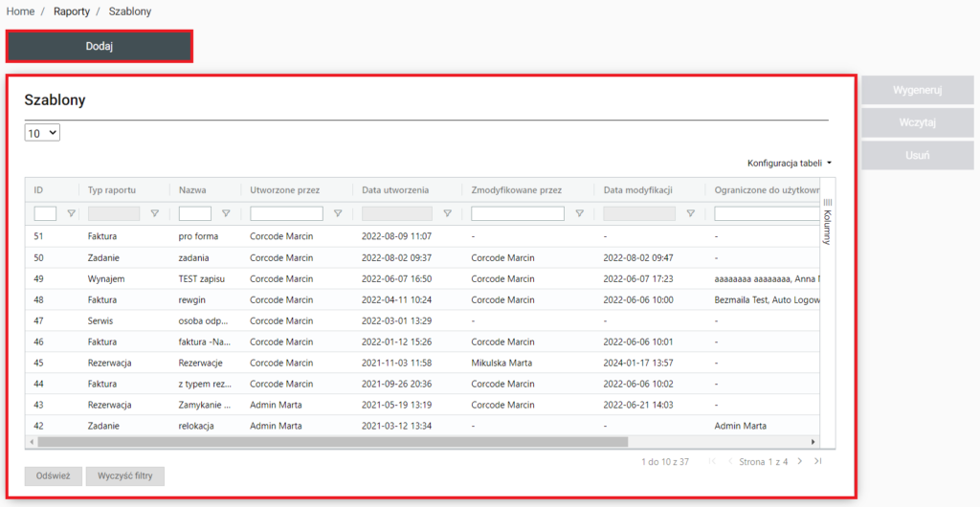The height and width of the screenshot is (507, 980).
Task: Expand the Konfiguracja tabeli dropdown
Action: click(790, 164)
